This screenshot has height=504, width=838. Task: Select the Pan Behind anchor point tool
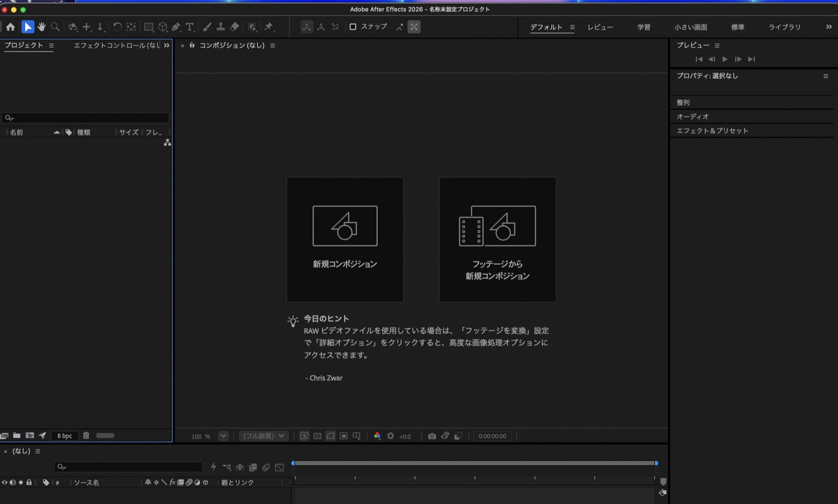(x=131, y=27)
